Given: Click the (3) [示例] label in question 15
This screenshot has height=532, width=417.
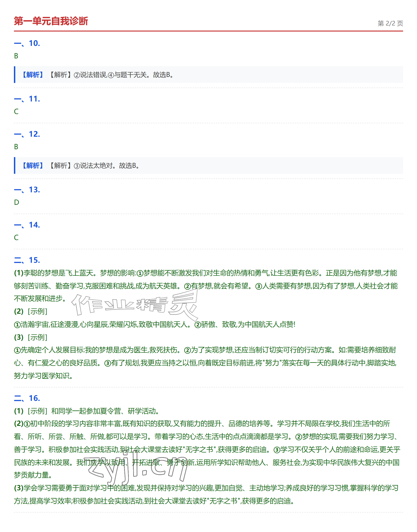Looking at the screenshot, I should [31, 337].
